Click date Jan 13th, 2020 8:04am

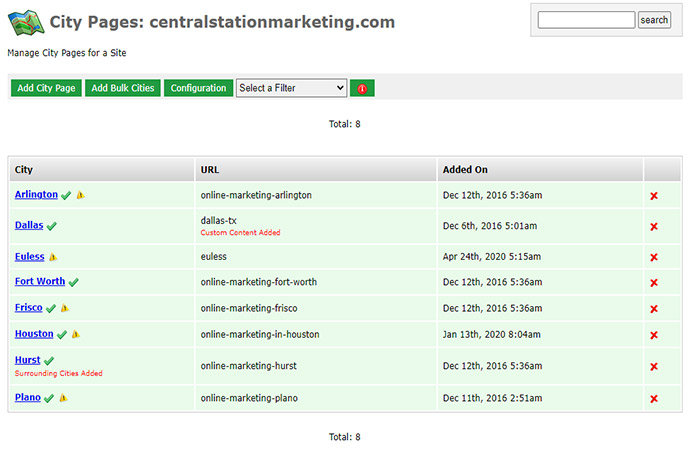click(492, 335)
